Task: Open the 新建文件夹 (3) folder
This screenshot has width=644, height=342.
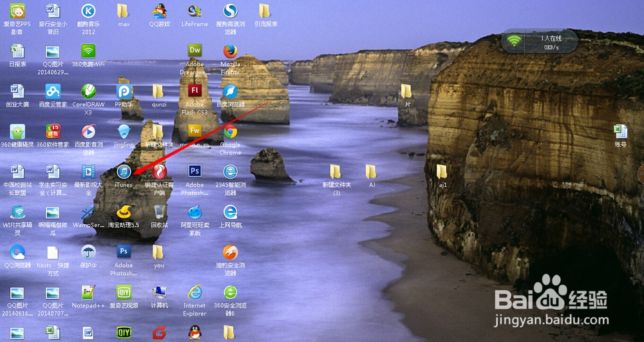Action: pyautogui.click(x=336, y=171)
